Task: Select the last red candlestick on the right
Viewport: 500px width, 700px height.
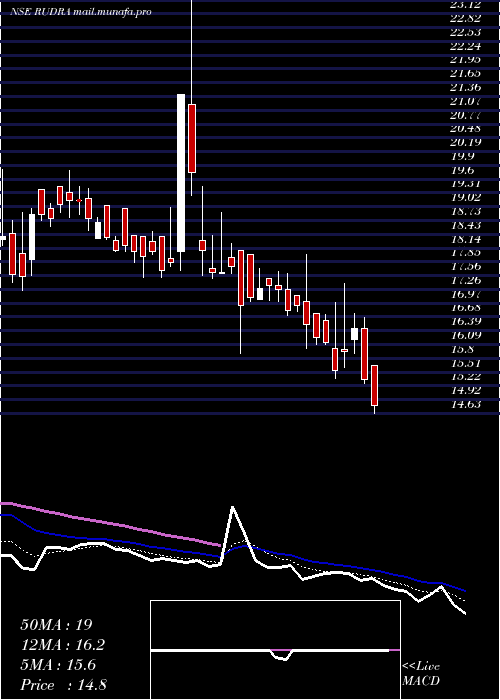Action: [374, 386]
